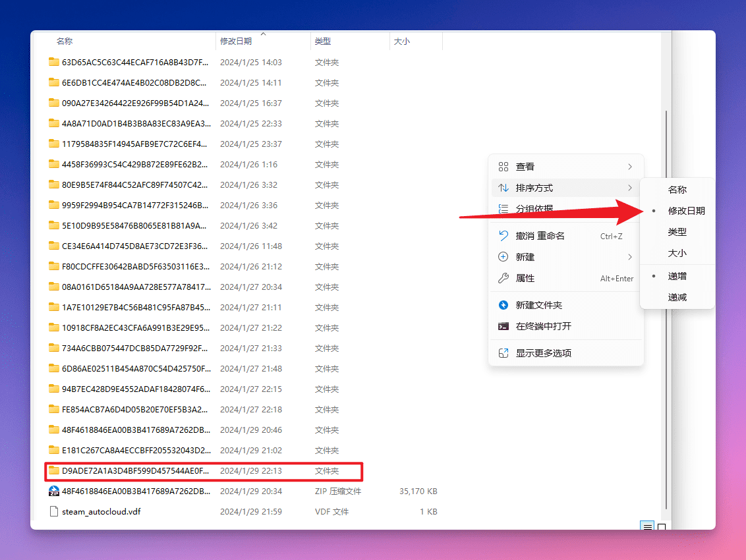
Task: Click the date 2024/1/29 20:46
Action: (250, 430)
